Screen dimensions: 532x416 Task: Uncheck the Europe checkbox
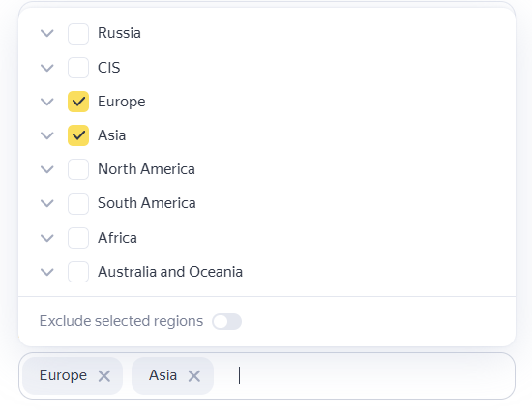(78, 102)
